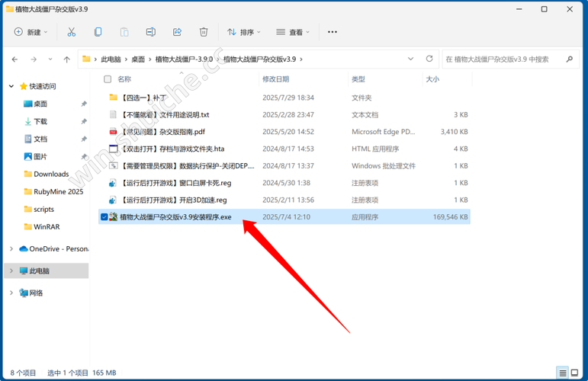Open 图片 in quick access sidebar
The image size is (588, 381).
[40, 157]
